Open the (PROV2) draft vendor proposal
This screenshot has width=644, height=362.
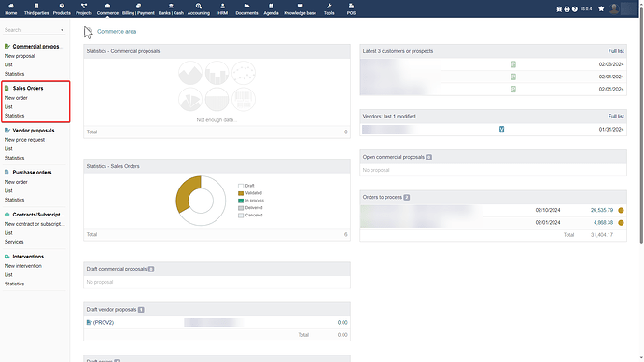pyautogui.click(x=100, y=322)
